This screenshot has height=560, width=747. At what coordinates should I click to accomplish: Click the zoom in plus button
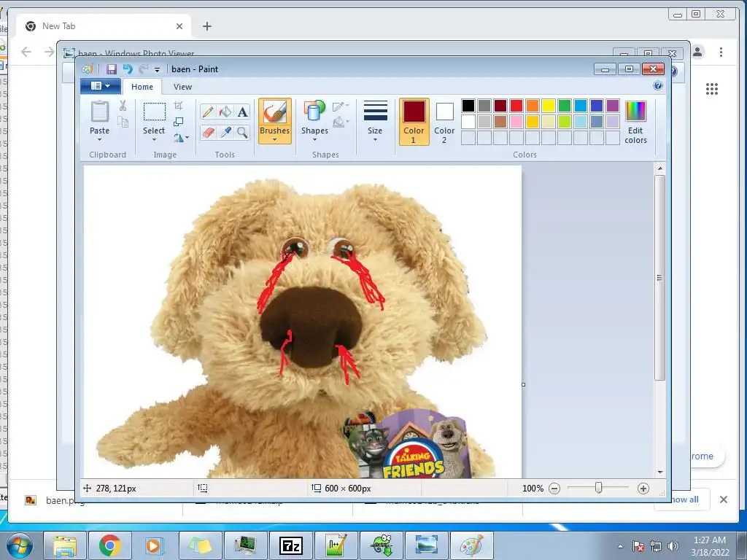643,489
